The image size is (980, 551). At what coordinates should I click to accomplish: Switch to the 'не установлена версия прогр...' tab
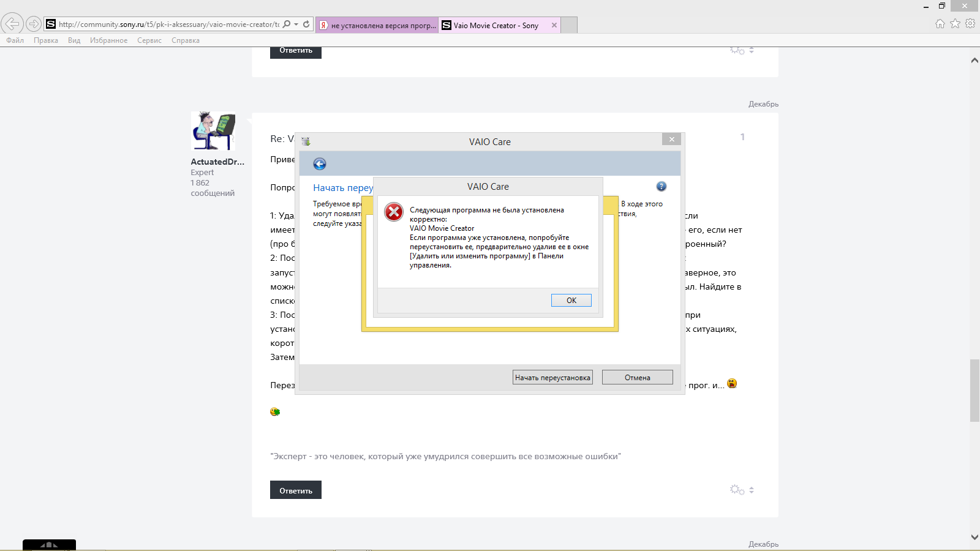click(x=377, y=26)
